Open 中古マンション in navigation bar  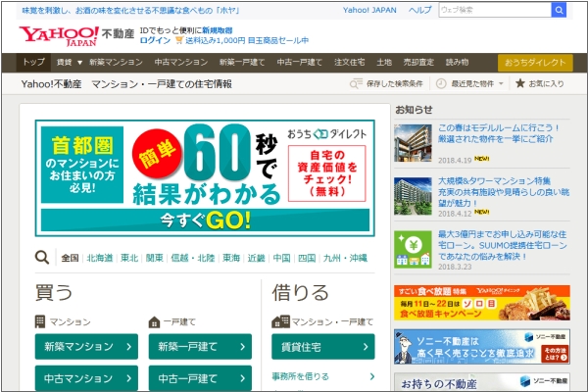[x=181, y=63]
